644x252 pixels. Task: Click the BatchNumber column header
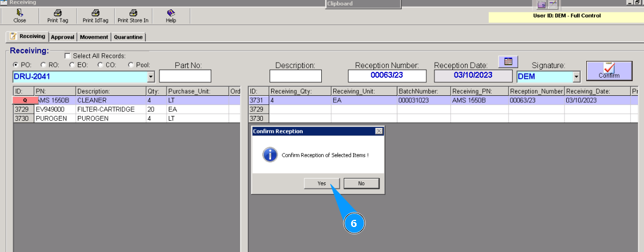[x=424, y=91]
